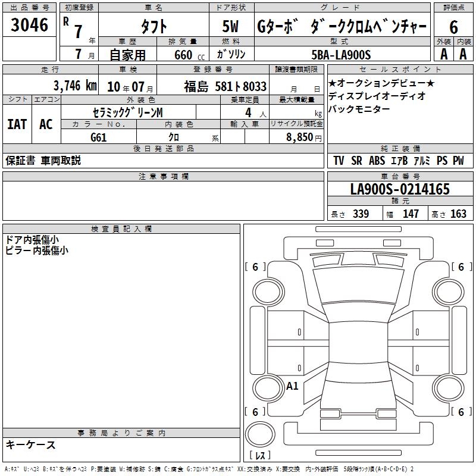The image size is (476, 476).
Task: Click the air conditioner value AC
Action: coord(46,124)
